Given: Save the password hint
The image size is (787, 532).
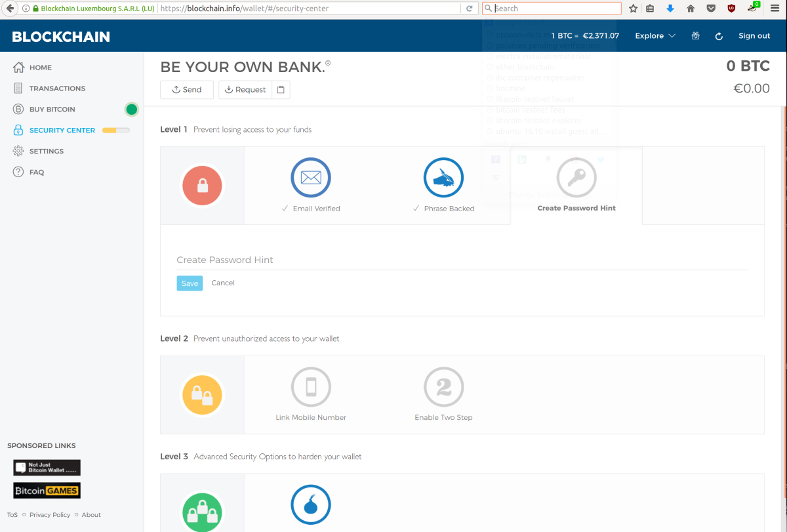Looking at the screenshot, I should [x=190, y=283].
